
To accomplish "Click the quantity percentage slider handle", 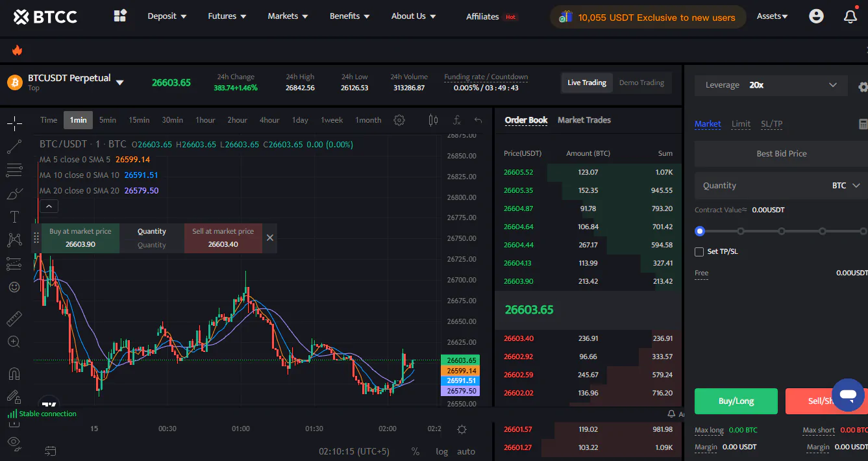I will point(700,231).
